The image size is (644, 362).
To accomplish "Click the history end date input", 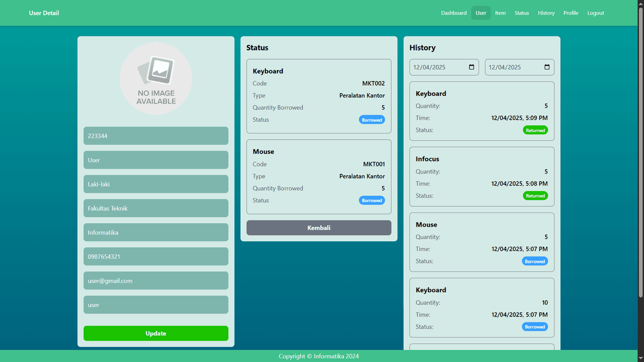I will click(519, 67).
